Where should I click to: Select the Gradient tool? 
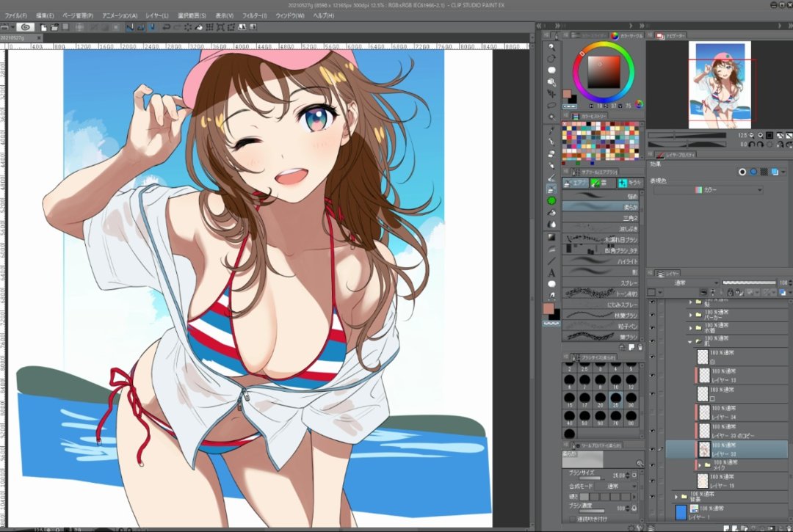pos(551,237)
